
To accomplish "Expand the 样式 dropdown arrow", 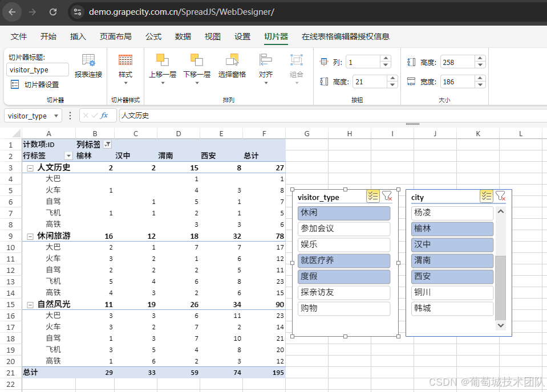I will 125,83.
